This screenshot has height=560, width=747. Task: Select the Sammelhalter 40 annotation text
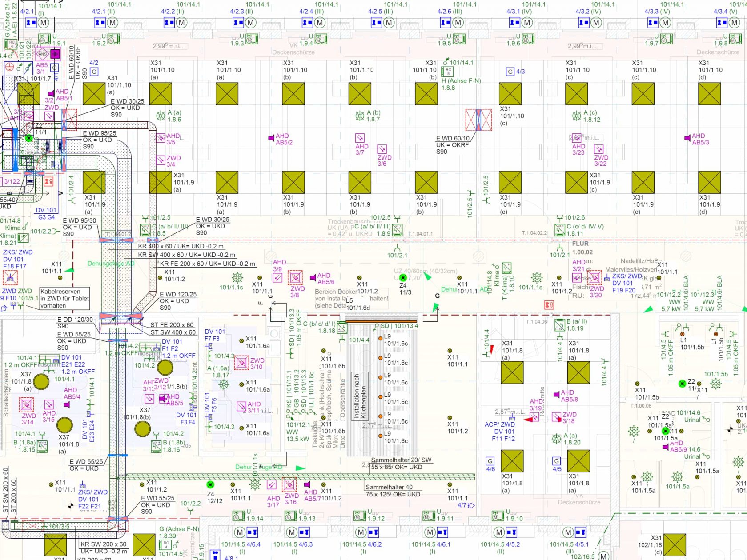click(x=389, y=487)
